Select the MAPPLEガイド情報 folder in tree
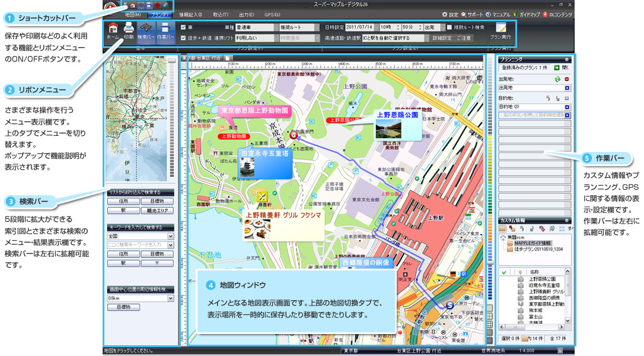Image resolution: width=644 pixels, height=356 pixels. (532, 243)
